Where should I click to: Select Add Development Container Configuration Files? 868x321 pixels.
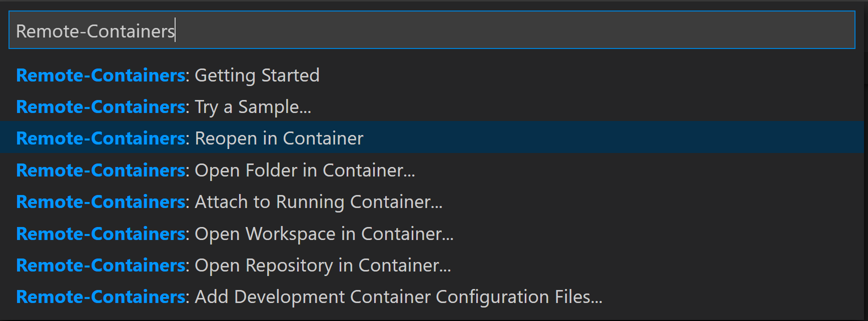coord(309,296)
